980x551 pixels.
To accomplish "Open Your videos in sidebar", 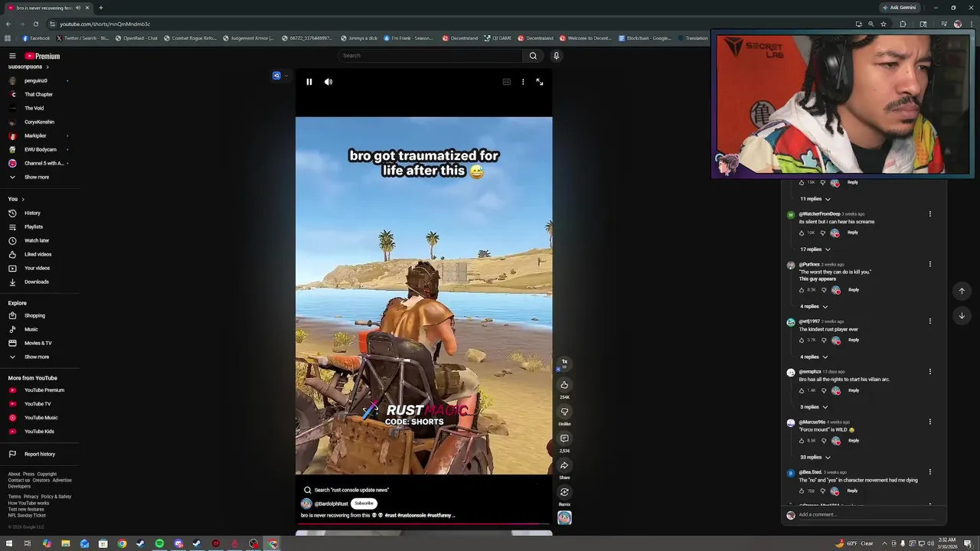I will click(37, 268).
